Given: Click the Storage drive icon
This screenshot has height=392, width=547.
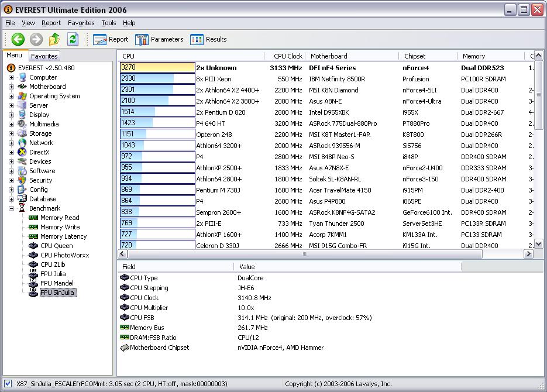Looking at the screenshot, I should [22, 133].
